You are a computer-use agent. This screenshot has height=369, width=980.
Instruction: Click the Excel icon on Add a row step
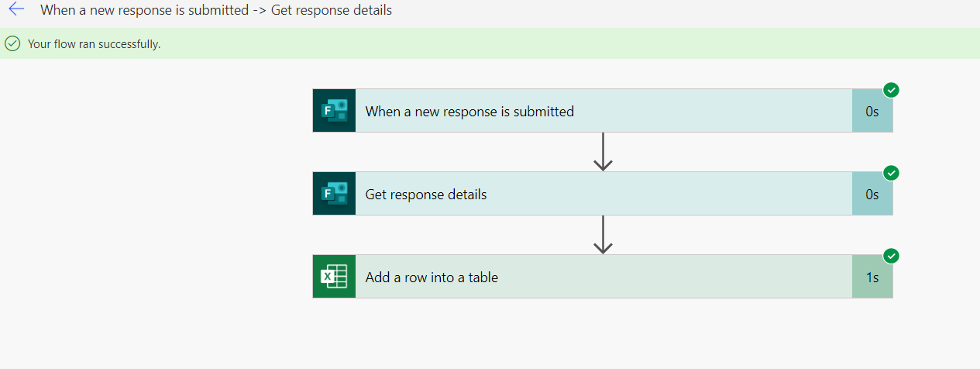pyautogui.click(x=334, y=277)
